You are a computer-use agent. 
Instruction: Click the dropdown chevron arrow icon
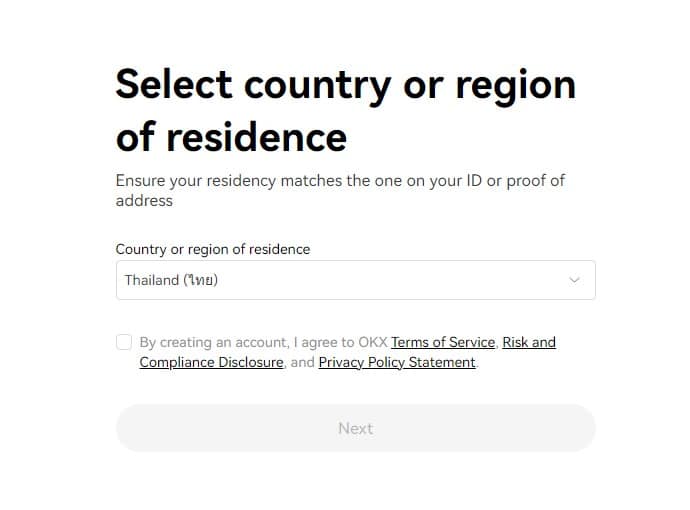pos(574,280)
